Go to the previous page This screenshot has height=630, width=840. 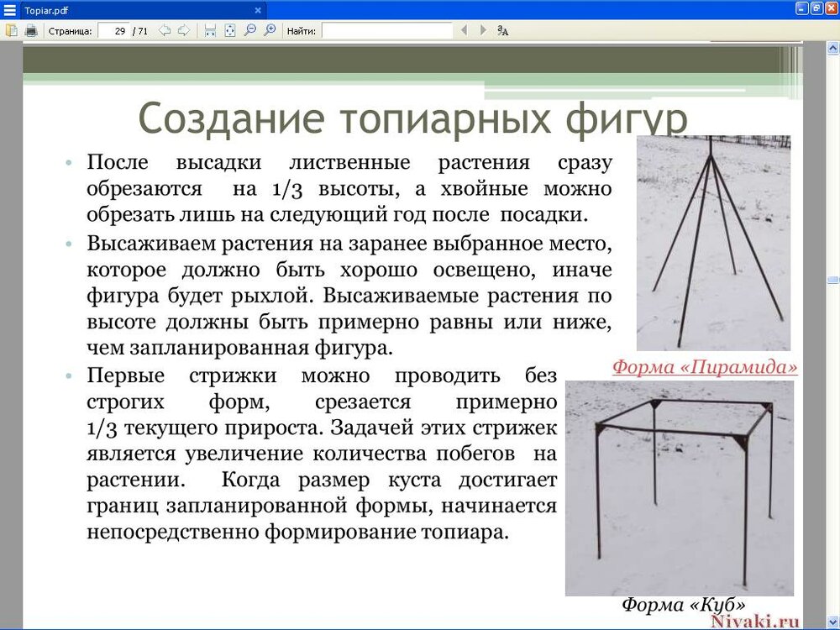165,29
